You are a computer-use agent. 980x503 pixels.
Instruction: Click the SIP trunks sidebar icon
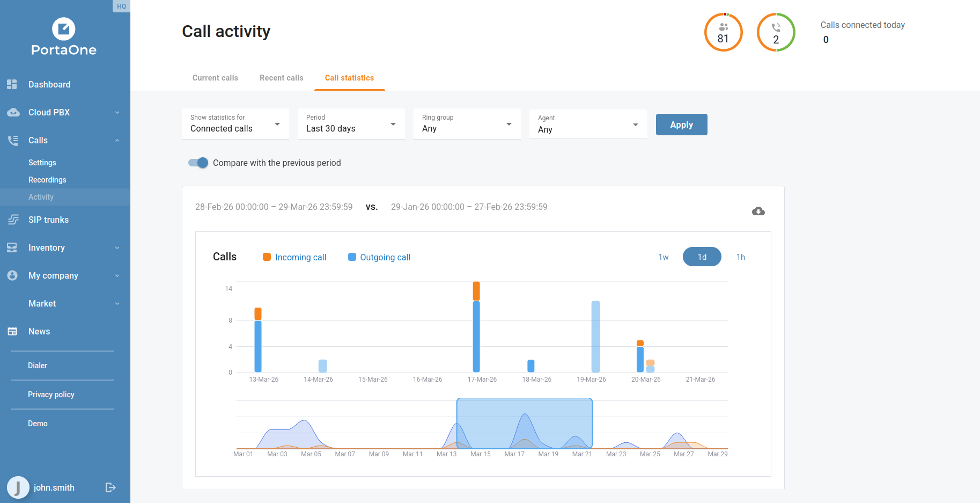(13, 220)
